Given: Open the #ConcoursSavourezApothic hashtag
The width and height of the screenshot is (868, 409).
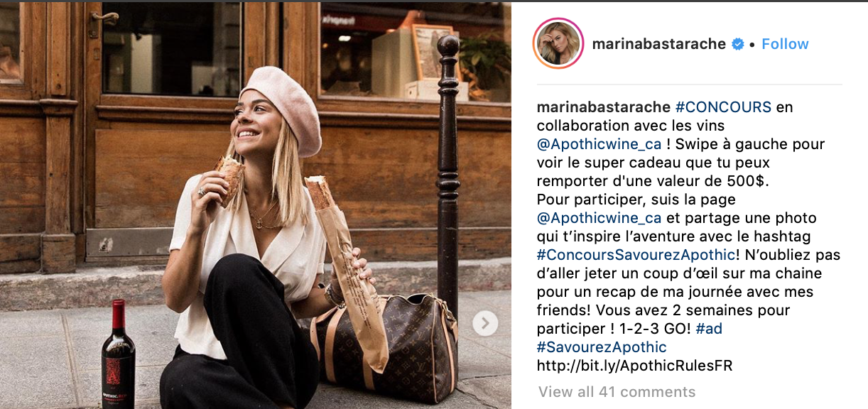Looking at the screenshot, I should [634, 255].
